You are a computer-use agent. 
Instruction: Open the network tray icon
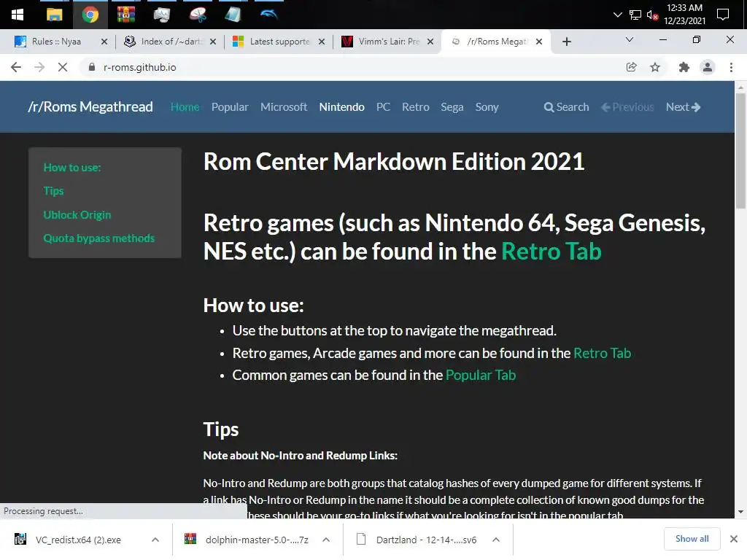(x=635, y=15)
